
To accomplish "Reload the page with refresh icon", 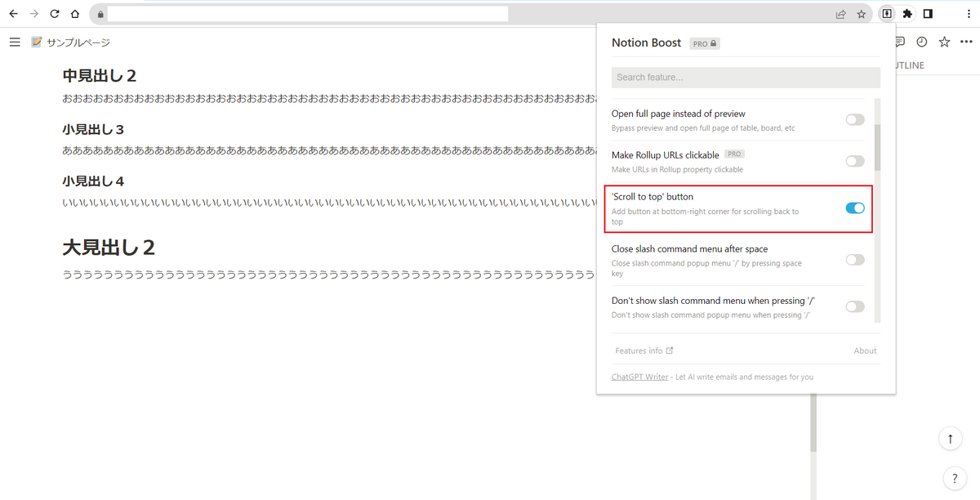I will pyautogui.click(x=55, y=14).
